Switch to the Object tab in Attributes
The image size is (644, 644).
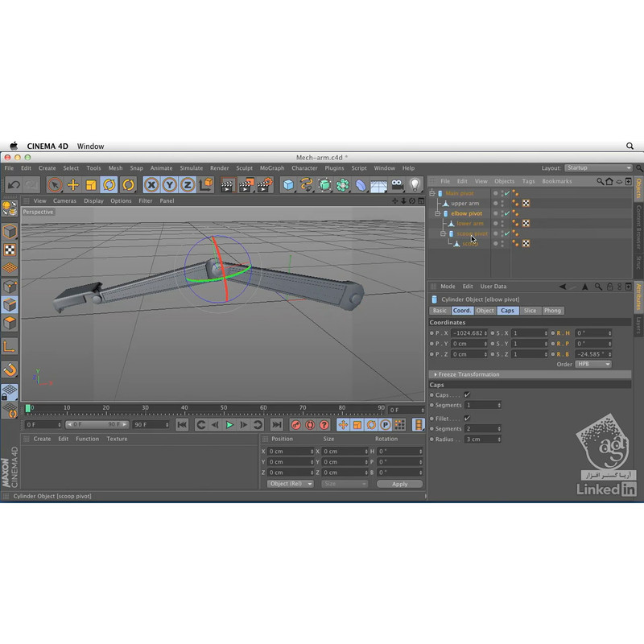[x=485, y=311]
